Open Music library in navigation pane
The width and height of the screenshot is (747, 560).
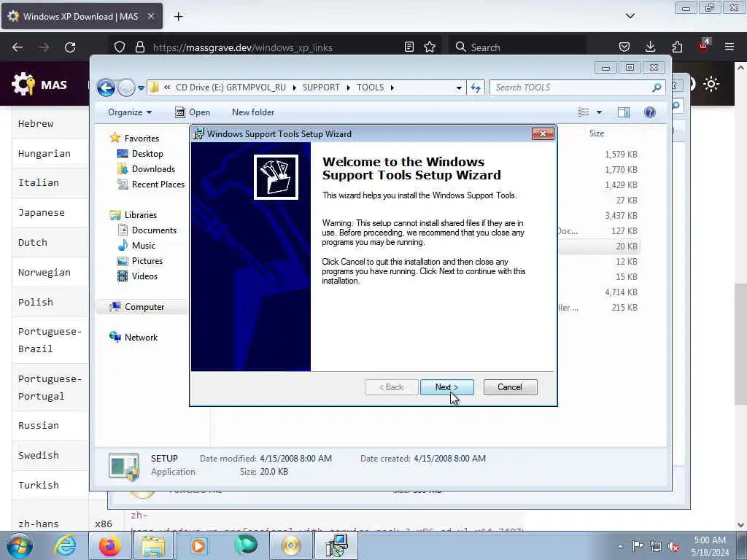point(144,246)
